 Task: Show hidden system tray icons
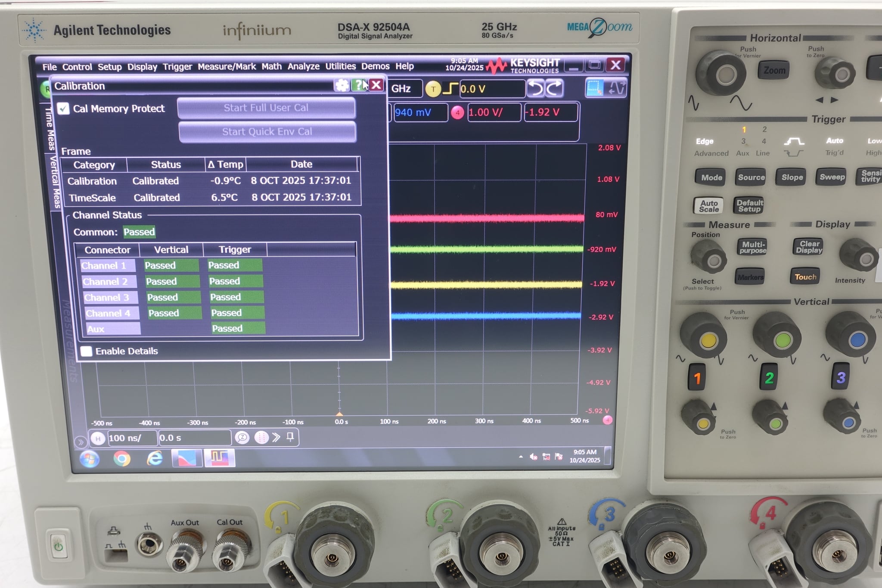point(521,457)
